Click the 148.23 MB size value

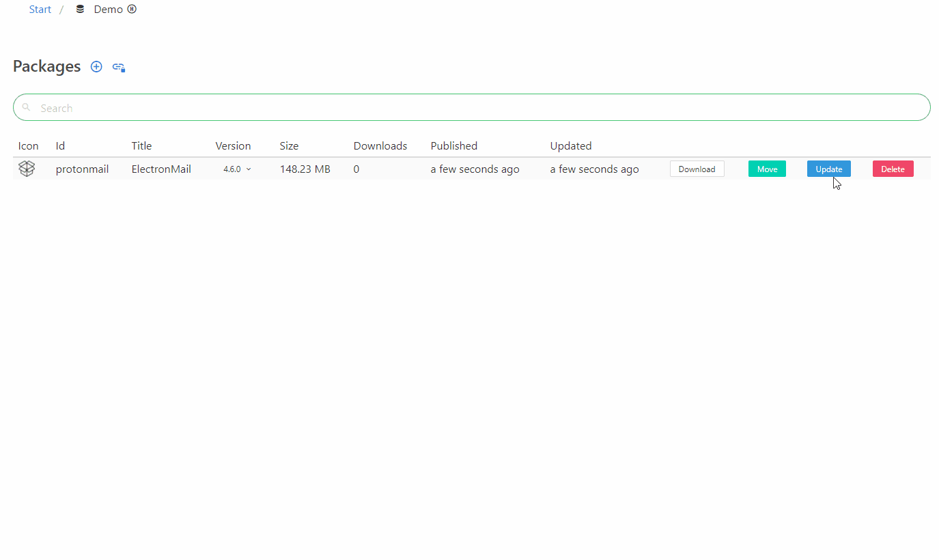click(x=305, y=169)
